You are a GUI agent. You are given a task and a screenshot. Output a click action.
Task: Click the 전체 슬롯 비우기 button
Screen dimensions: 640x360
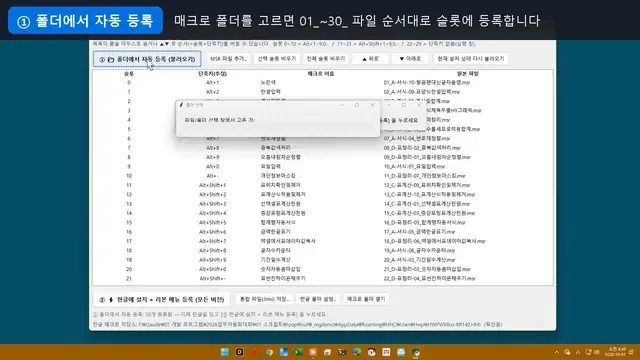pos(326,59)
